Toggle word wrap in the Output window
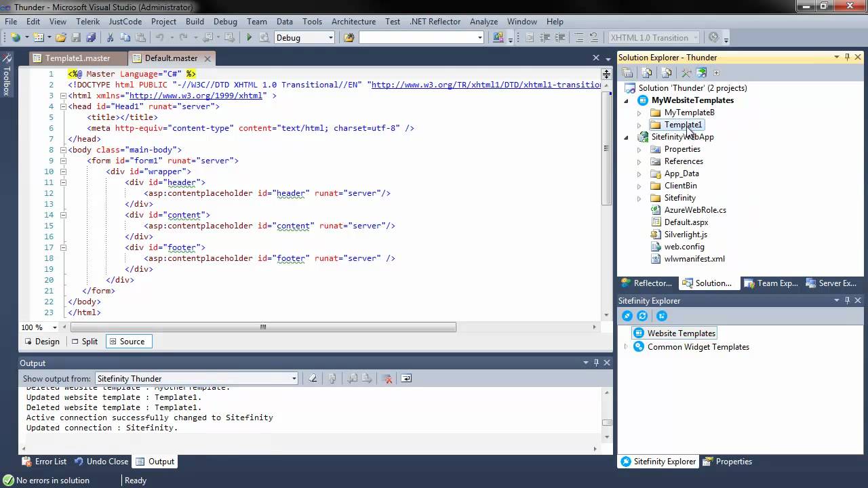 406,379
